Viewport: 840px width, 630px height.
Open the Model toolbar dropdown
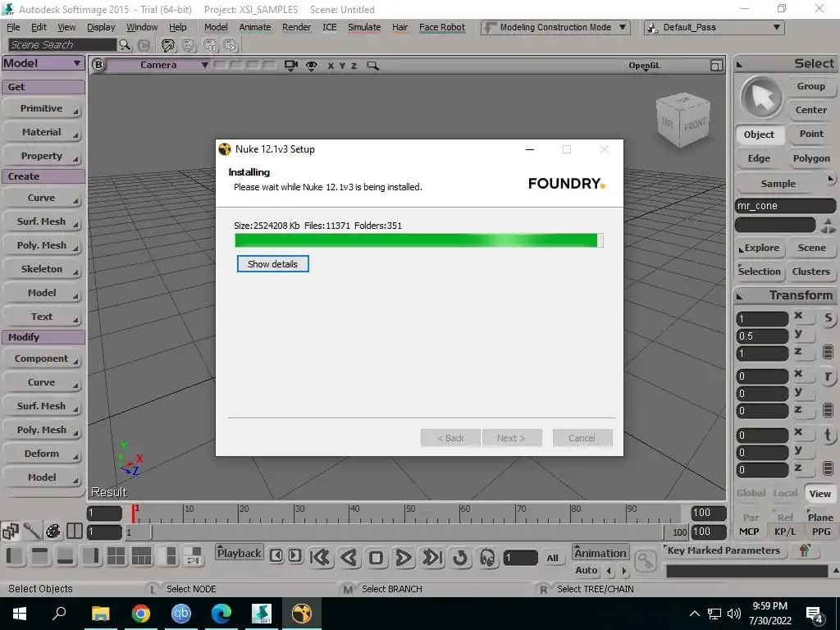[x=43, y=63]
